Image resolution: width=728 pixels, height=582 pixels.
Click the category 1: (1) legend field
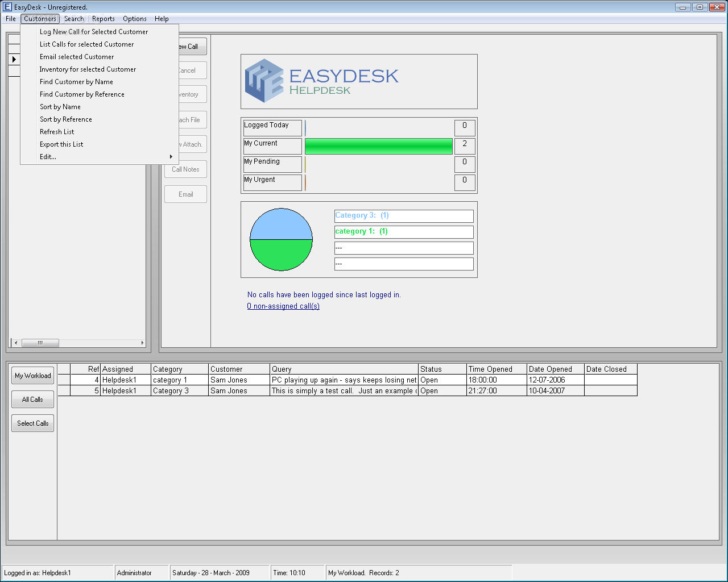click(404, 232)
